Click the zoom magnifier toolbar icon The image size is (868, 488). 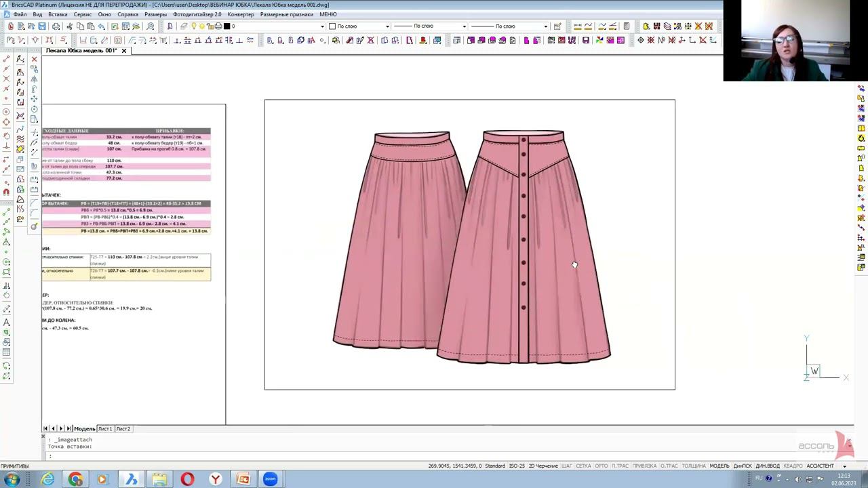point(151,26)
